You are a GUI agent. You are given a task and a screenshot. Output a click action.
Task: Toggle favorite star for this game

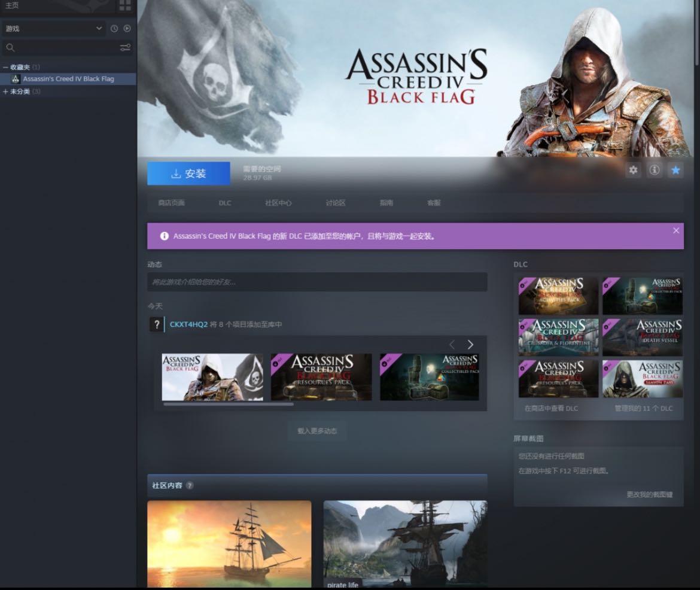pos(675,170)
